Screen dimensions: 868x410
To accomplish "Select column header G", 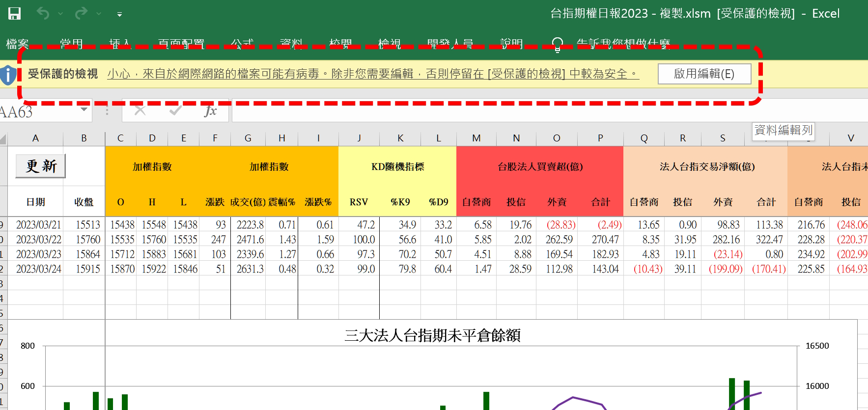I will [x=248, y=138].
